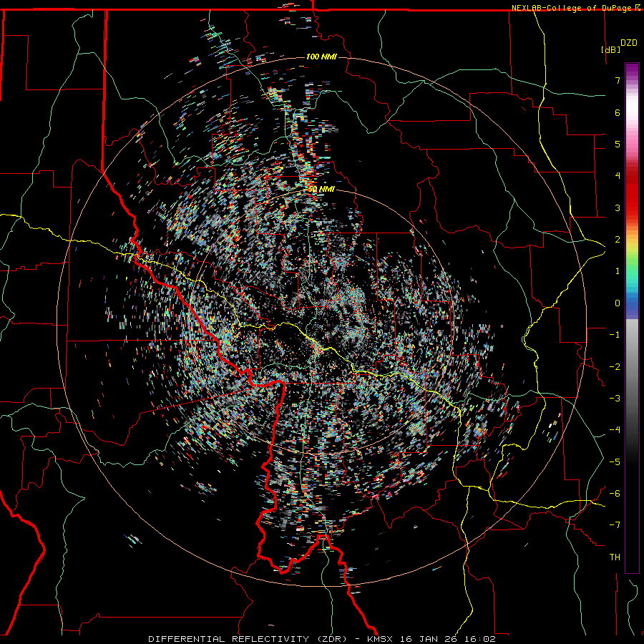The height and width of the screenshot is (644, 644).
Task: Click the -5 value on color scale
Action: point(615,462)
